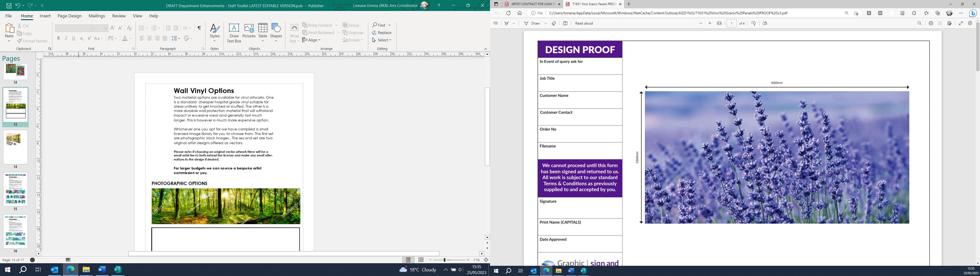Click the font color swatch button
The width and height of the screenshot is (980, 276).
[x=124, y=39]
